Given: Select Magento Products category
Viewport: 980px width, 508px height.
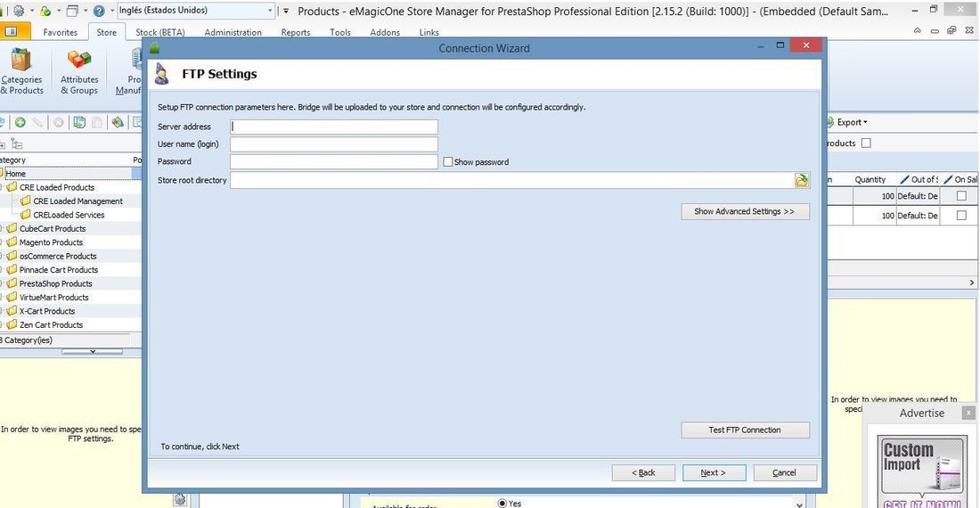Looking at the screenshot, I should 52,242.
